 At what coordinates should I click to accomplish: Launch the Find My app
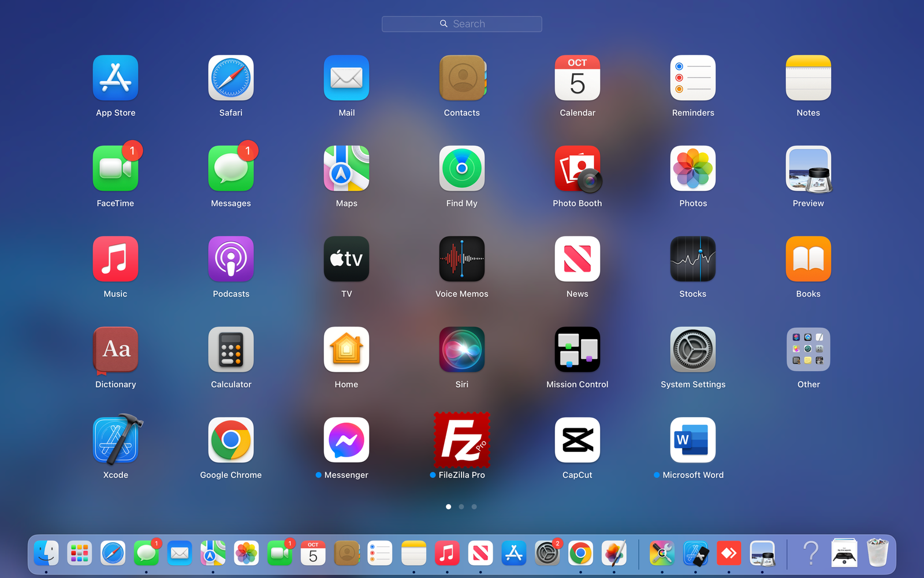tap(462, 168)
